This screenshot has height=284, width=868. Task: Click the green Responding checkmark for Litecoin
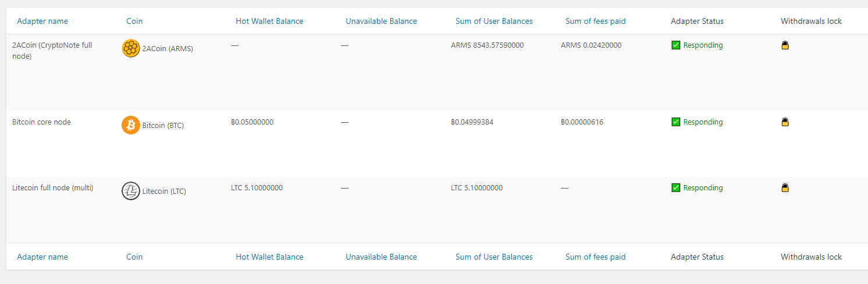tap(675, 188)
